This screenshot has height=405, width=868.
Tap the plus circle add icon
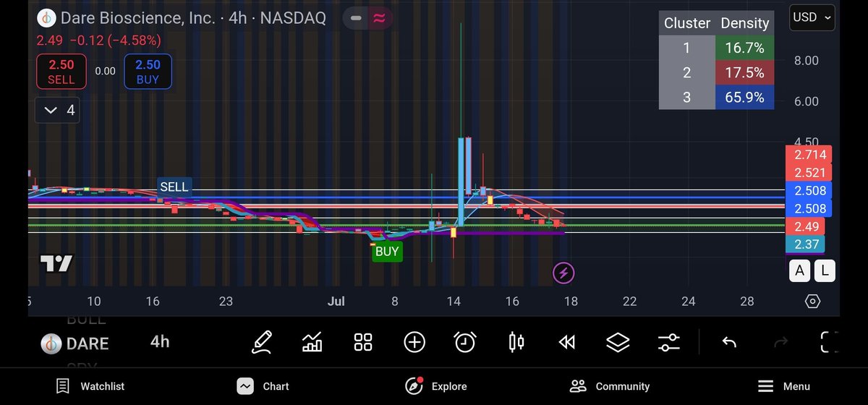click(x=414, y=342)
